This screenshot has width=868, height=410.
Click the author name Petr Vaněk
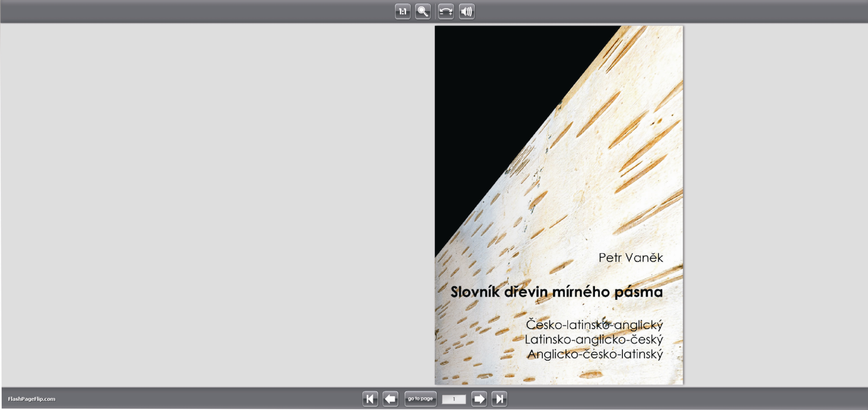(631, 258)
